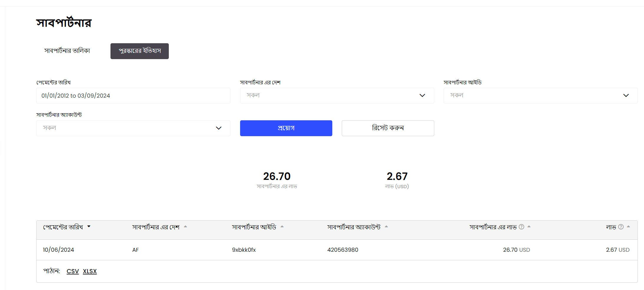Select the পুরস্কারের ইতিহাস tab
The image size is (644, 290).
point(140,51)
